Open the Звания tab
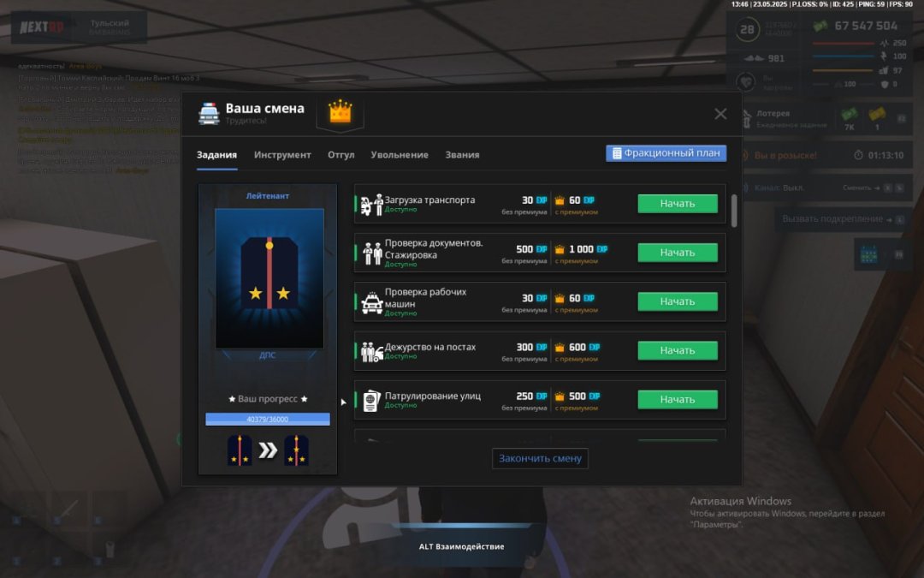This screenshot has width=924, height=578. point(462,154)
